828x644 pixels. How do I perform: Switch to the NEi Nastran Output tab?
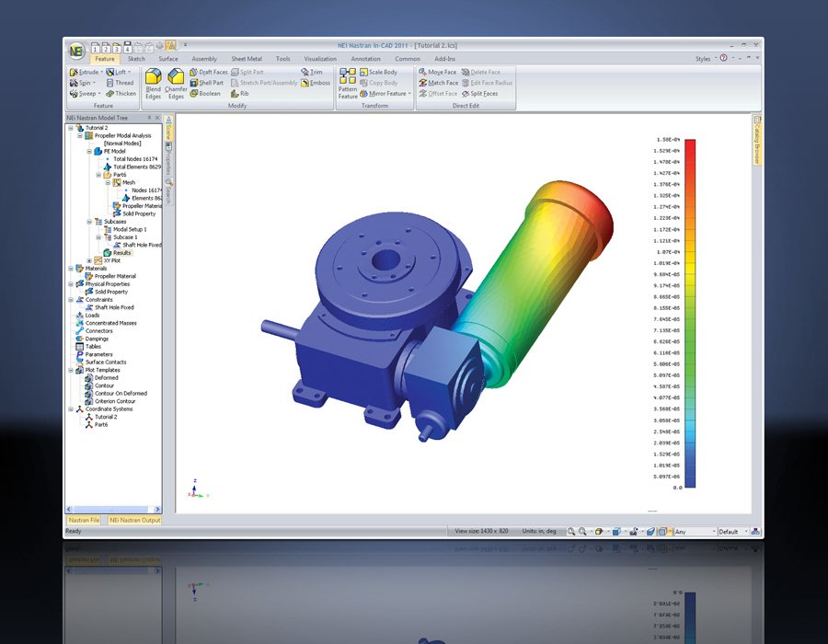click(x=134, y=520)
